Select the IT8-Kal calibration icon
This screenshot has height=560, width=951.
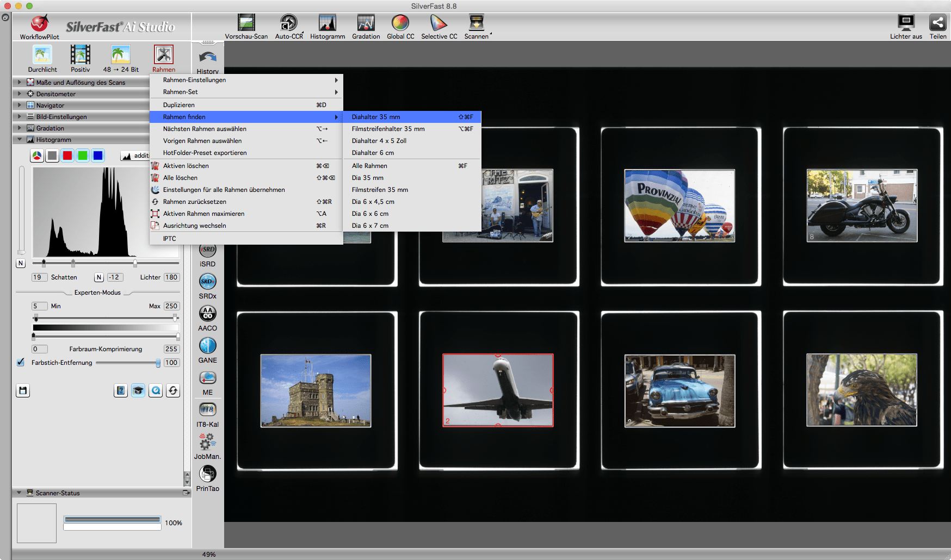[207, 409]
